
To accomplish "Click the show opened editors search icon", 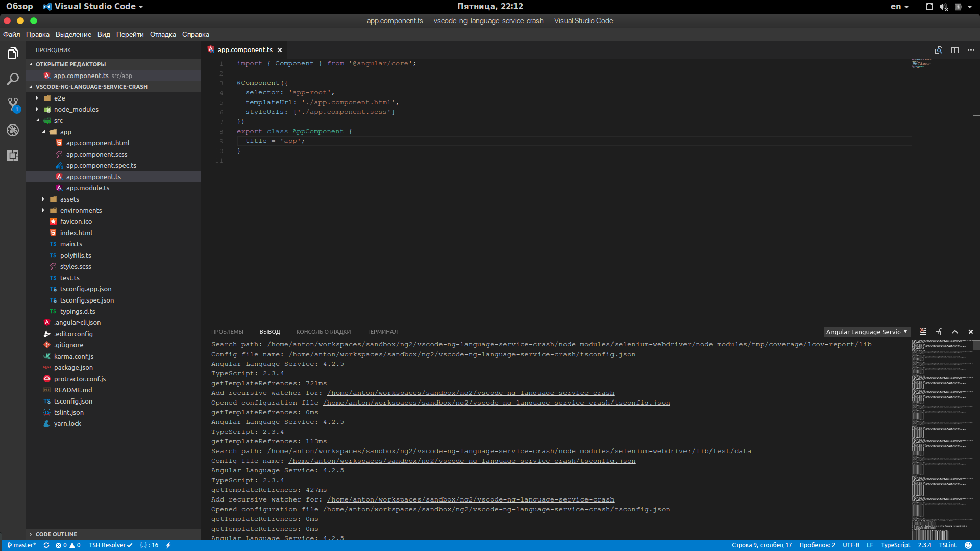I will click(939, 50).
